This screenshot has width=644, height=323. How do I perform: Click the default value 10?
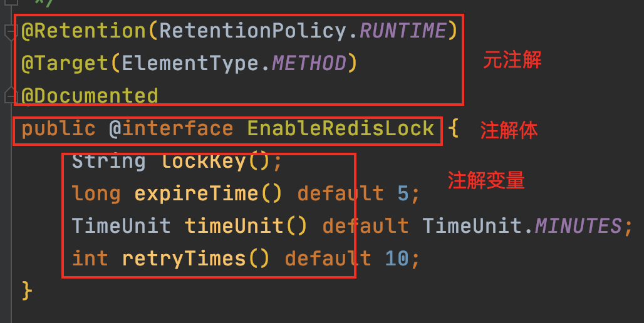pos(397,259)
